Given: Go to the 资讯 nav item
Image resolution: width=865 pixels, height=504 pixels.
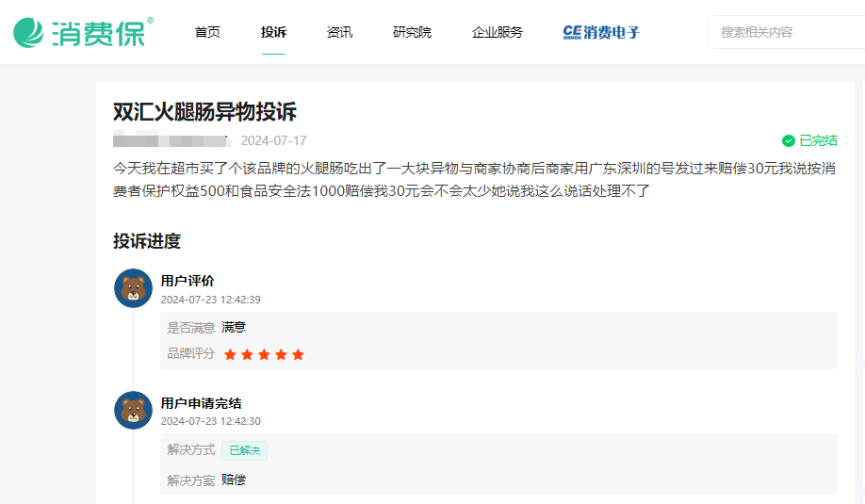Looking at the screenshot, I should (x=339, y=32).
